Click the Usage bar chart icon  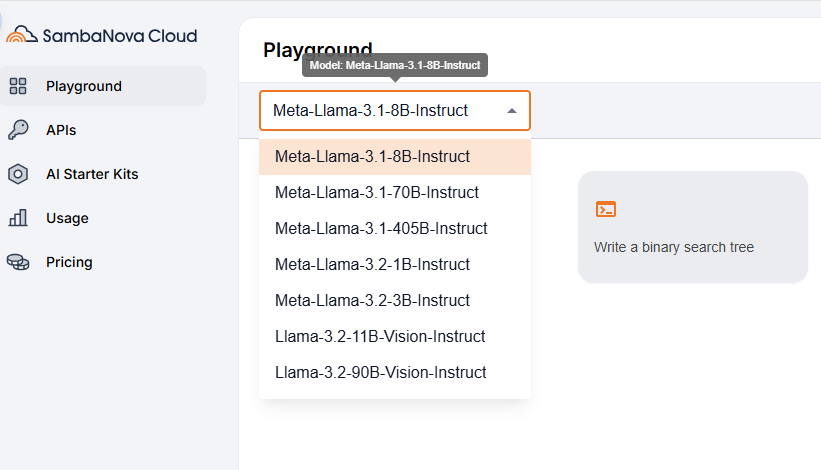18,218
